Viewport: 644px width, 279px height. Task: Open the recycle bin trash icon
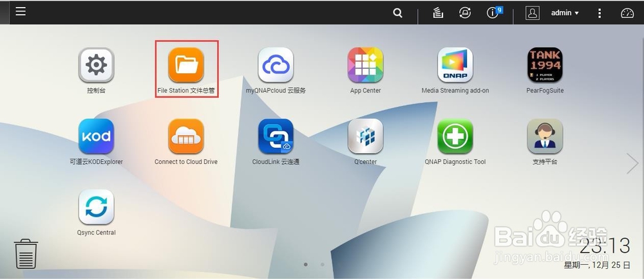[x=26, y=254]
